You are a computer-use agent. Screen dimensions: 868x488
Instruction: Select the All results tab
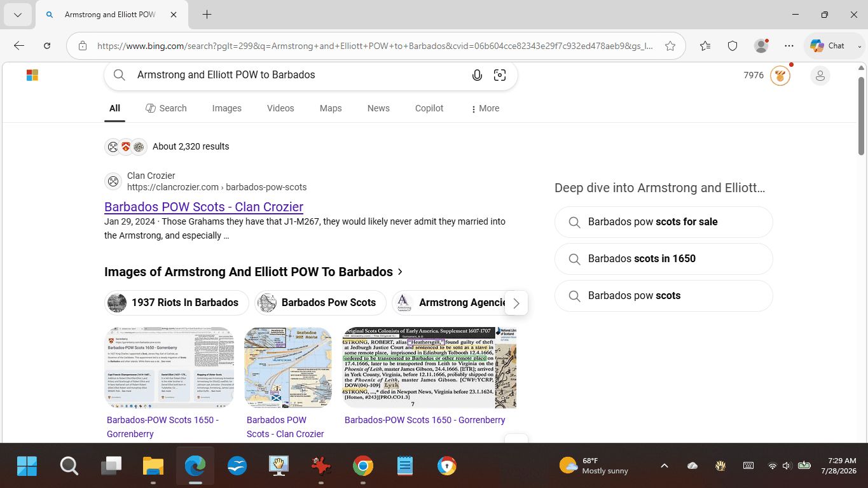pos(114,108)
